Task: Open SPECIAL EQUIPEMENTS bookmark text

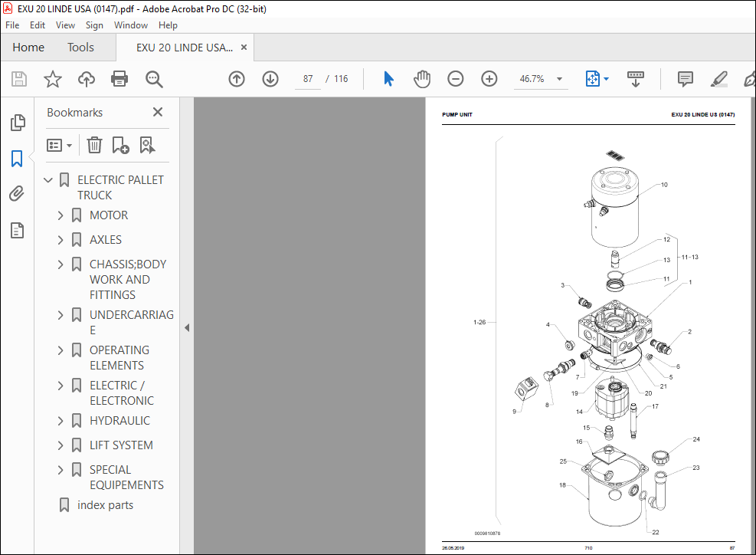Action: pyautogui.click(x=127, y=478)
